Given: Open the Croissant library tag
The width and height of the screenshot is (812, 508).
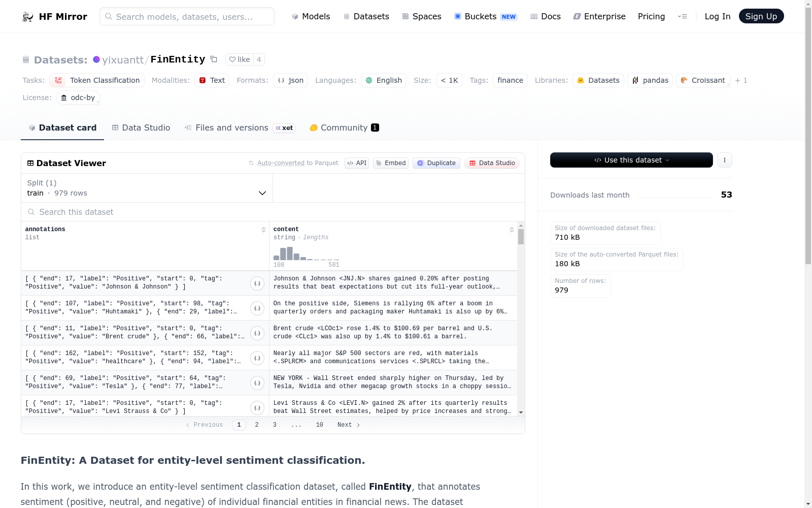Looking at the screenshot, I should [x=703, y=80].
